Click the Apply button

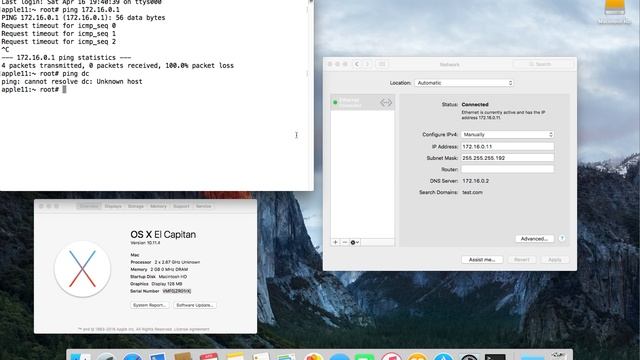pyautogui.click(x=555, y=260)
